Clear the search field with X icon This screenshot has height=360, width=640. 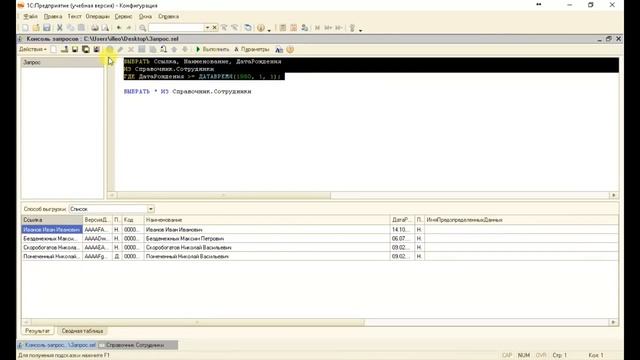pos(214,28)
